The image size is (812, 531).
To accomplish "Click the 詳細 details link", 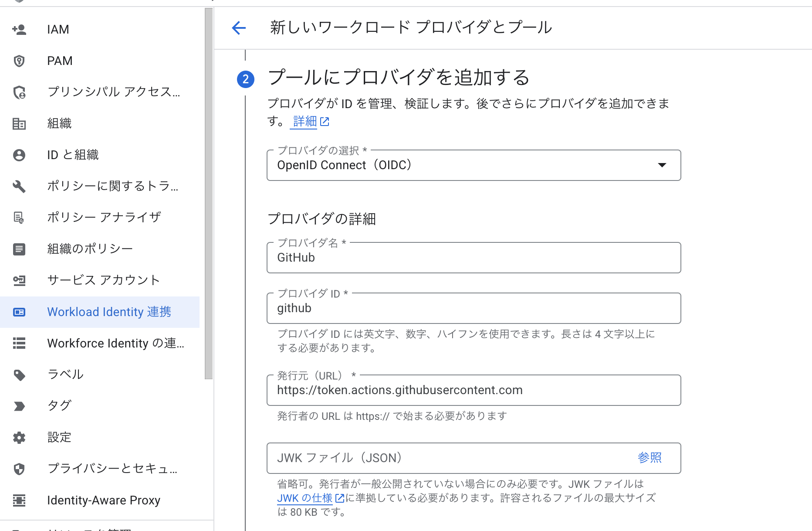I will (x=304, y=122).
